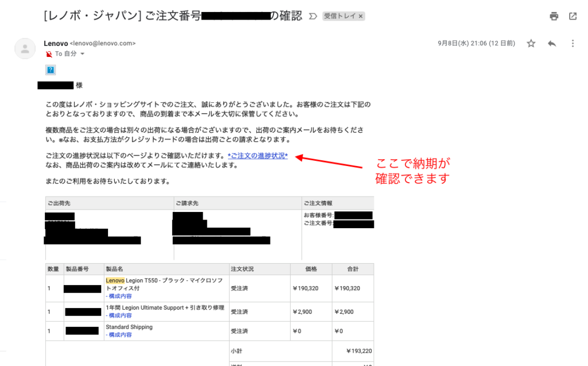
Task: Print this email with the printer icon
Action: tap(554, 16)
